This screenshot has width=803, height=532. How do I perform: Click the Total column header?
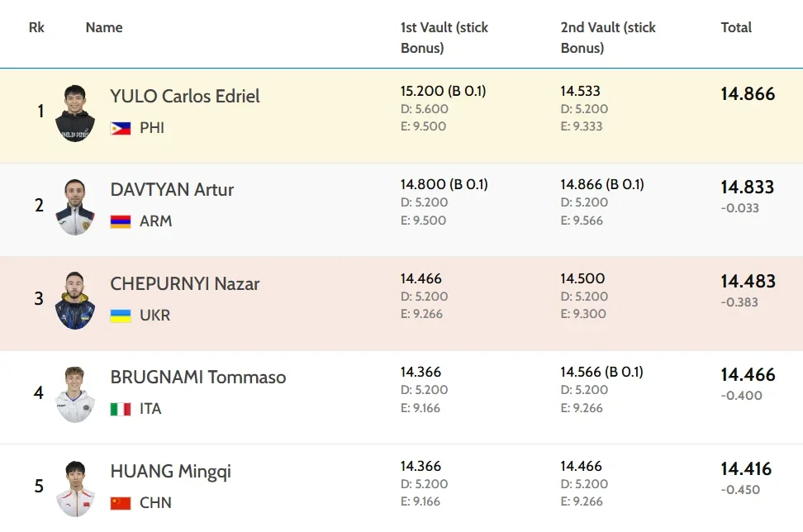pyautogui.click(x=736, y=27)
